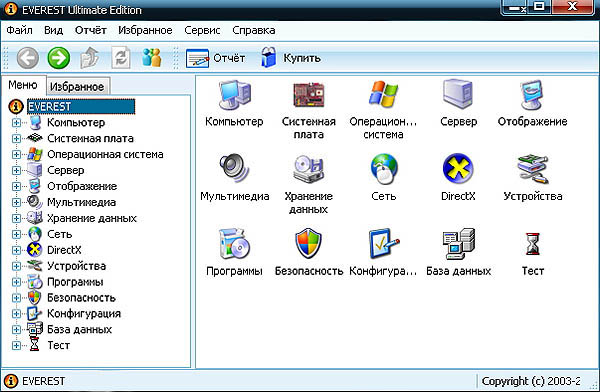This screenshot has width=600, height=392.
Task: Select Конфигурация in the tree
Action: [84, 314]
